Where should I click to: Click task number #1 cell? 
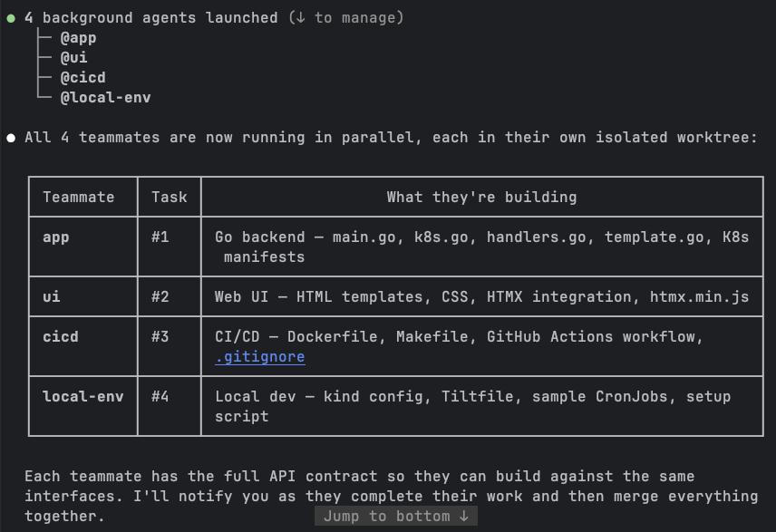(x=160, y=237)
